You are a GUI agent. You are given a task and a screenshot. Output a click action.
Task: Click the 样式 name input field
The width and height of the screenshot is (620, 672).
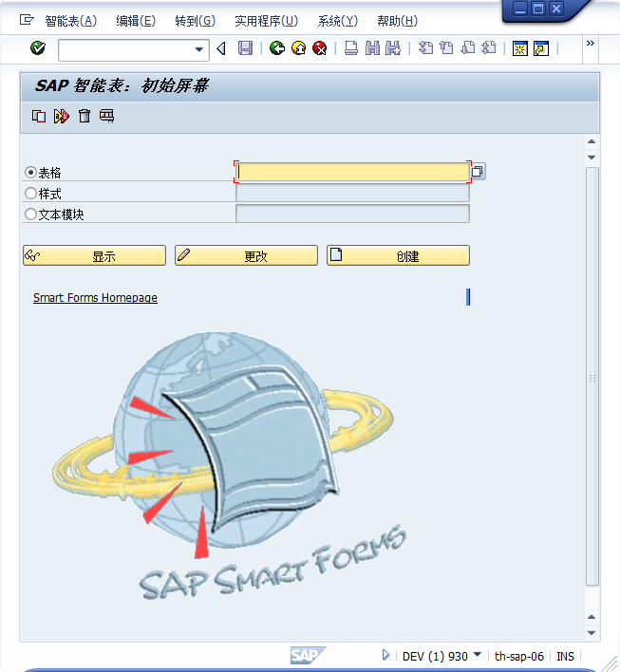pyautogui.click(x=352, y=193)
